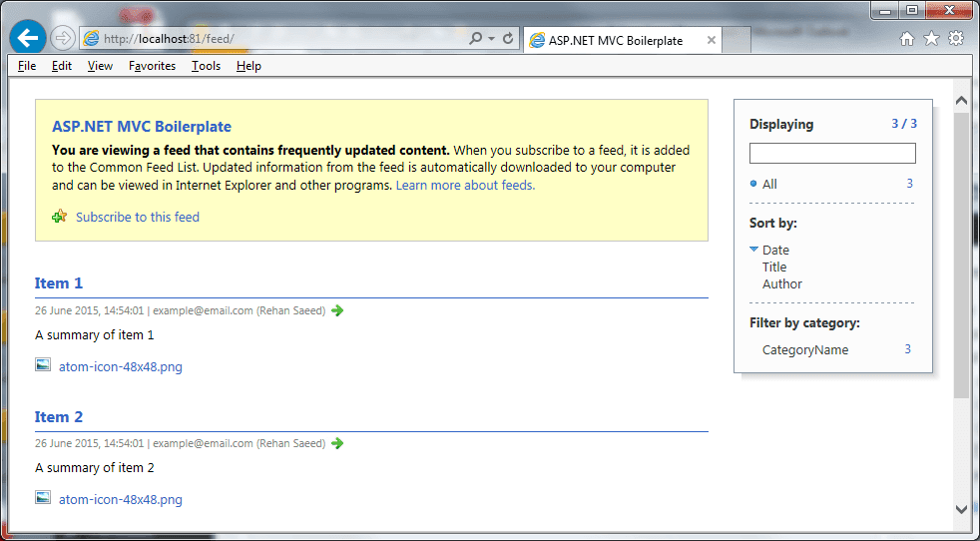Click Item 1 date and author line
This screenshot has width=980, height=541.
coord(180,310)
